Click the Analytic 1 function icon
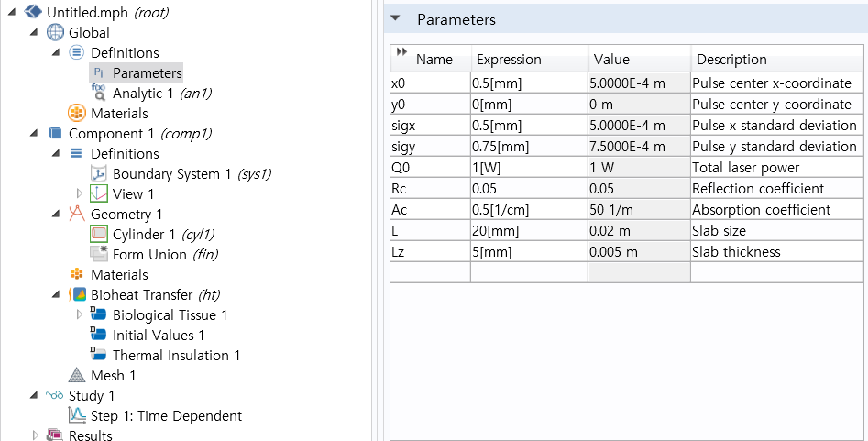868x441 pixels. tap(99, 93)
